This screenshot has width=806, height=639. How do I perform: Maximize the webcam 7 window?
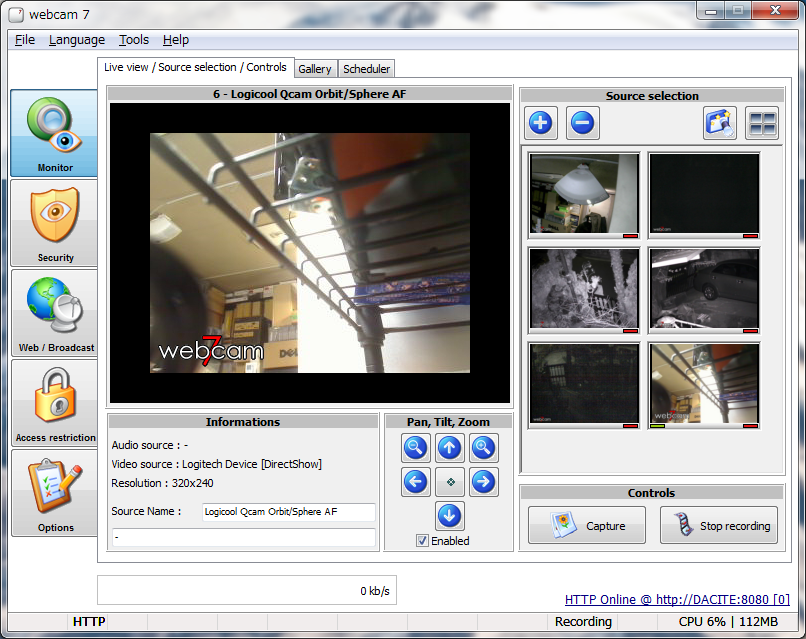tap(738, 11)
